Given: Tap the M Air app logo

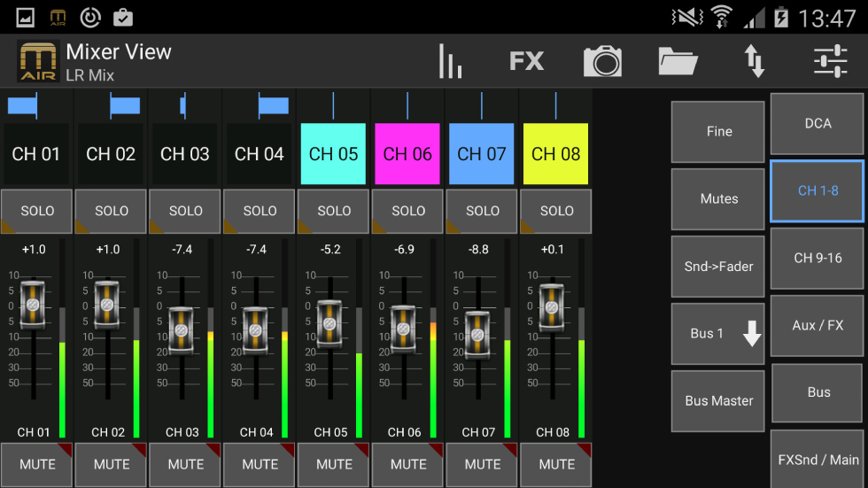Looking at the screenshot, I should (37, 61).
